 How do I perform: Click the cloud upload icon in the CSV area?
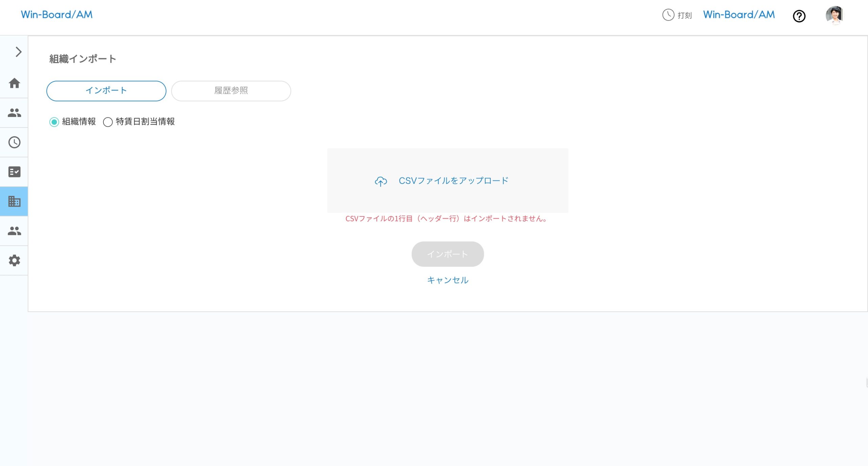tap(381, 181)
